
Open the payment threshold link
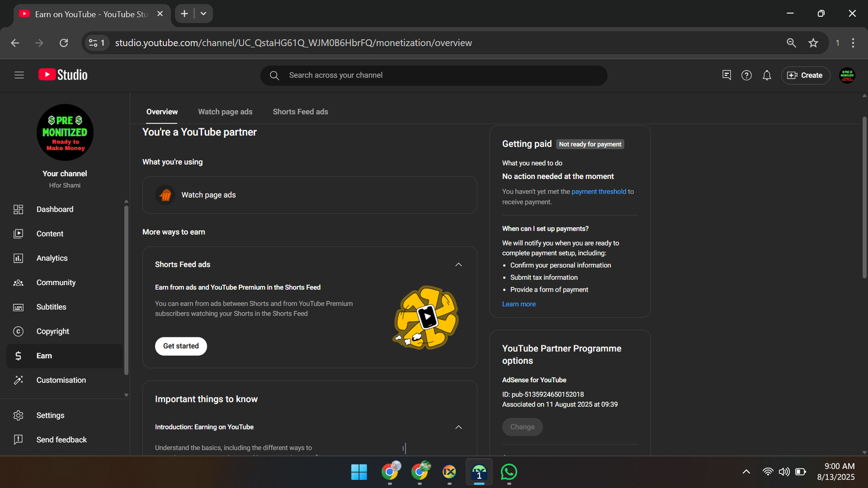[x=598, y=191]
